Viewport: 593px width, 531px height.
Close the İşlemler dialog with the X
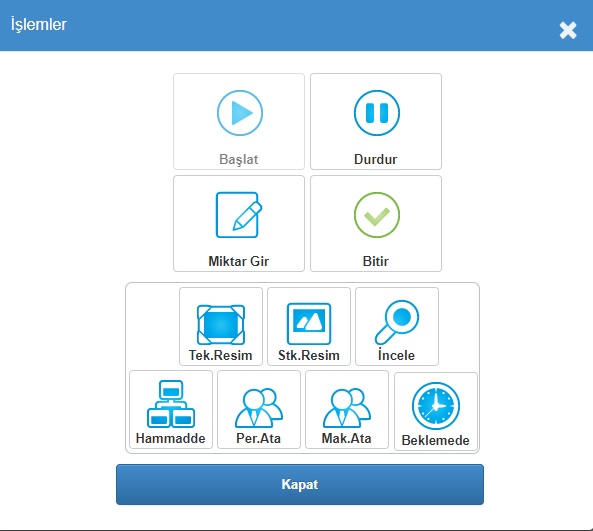(x=568, y=30)
